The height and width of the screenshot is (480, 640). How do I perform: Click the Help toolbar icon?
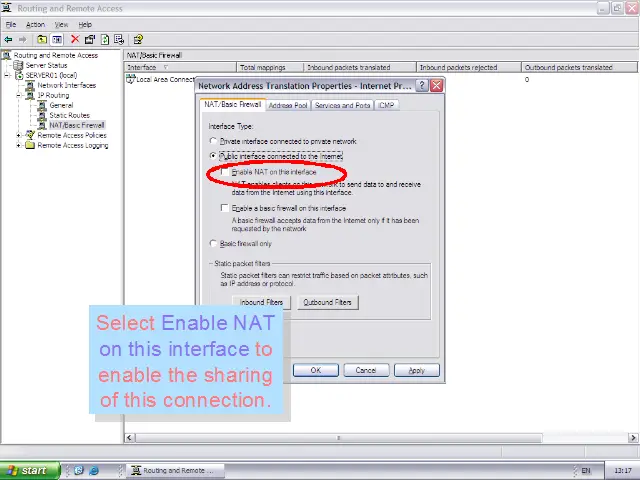[138, 40]
